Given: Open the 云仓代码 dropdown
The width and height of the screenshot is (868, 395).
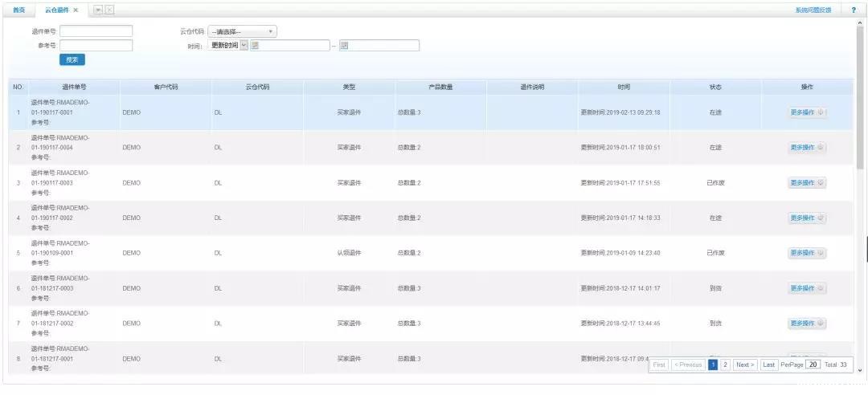Looking at the screenshot, I should click(242, 31).
